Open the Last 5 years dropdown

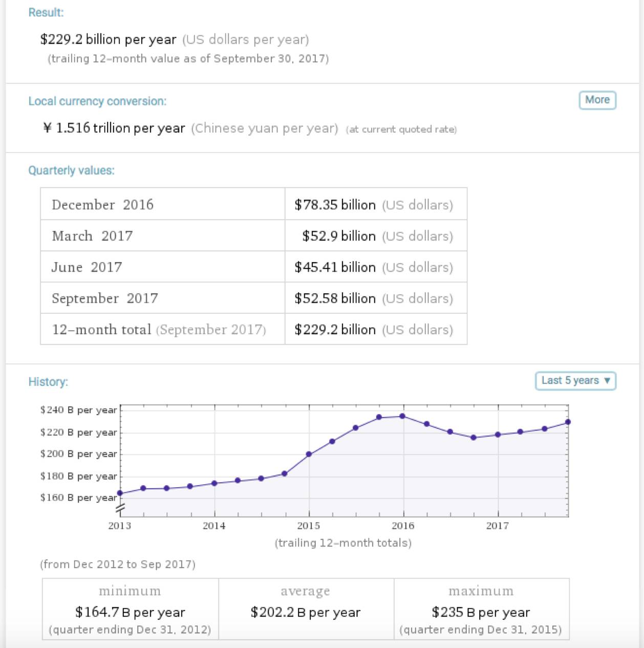[x=576, y=380]
